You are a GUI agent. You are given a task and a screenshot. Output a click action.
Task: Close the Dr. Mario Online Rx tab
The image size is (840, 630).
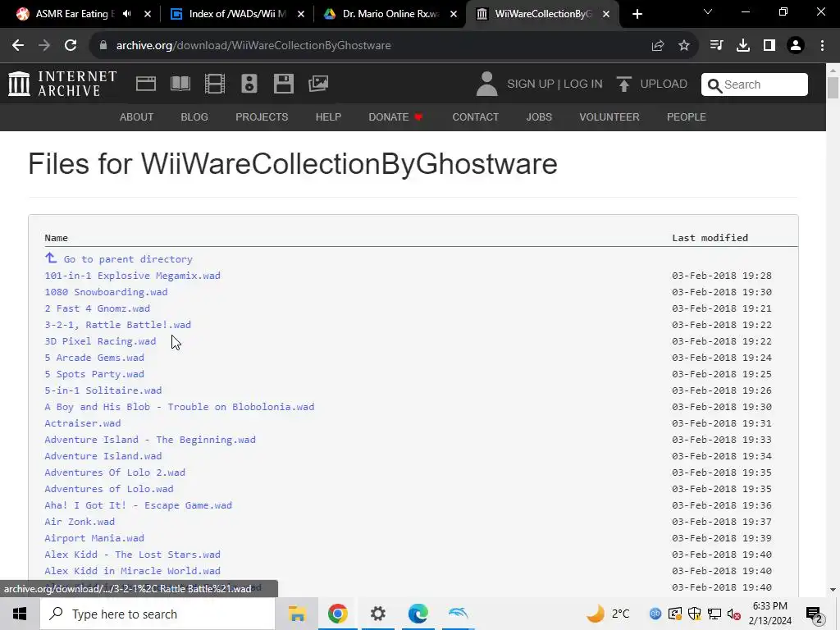pos(454,14)
